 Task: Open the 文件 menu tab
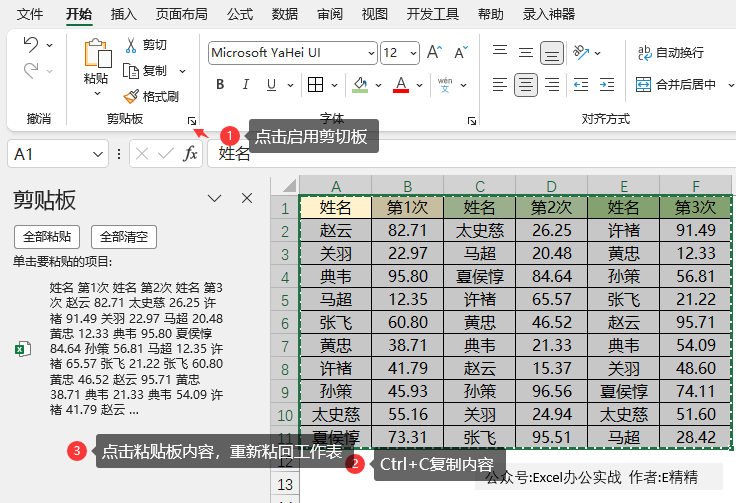coord(30,14)
